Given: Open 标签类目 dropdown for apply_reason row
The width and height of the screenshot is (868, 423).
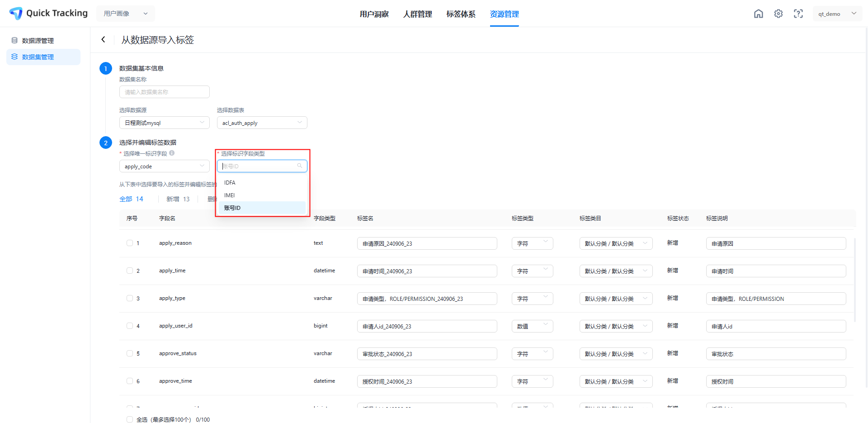Looking at the screenshot, I should point(616,243).
